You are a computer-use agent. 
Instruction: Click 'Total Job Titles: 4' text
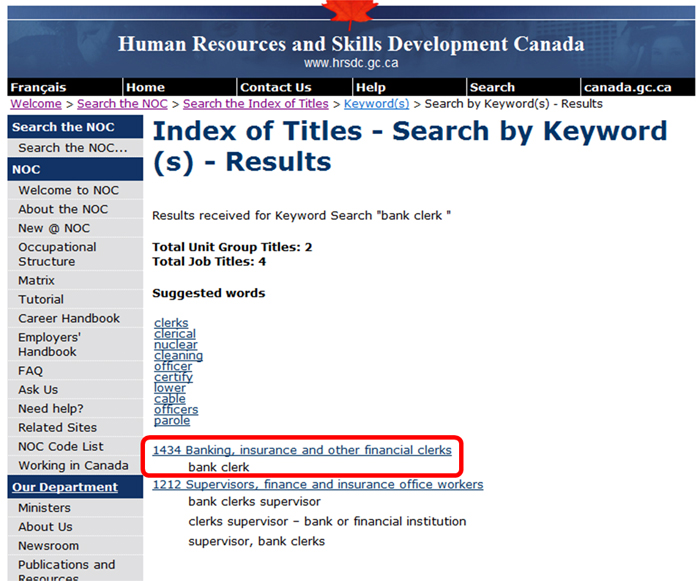point(209,261)
